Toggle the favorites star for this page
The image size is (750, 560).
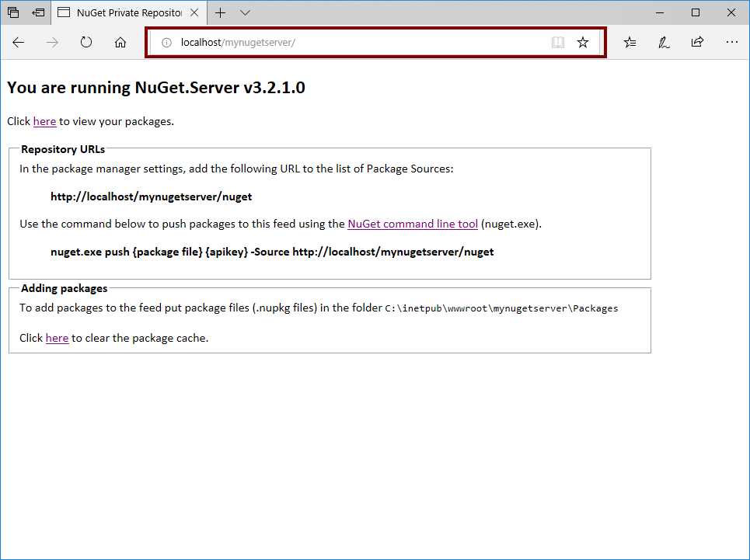click(583, 43)
